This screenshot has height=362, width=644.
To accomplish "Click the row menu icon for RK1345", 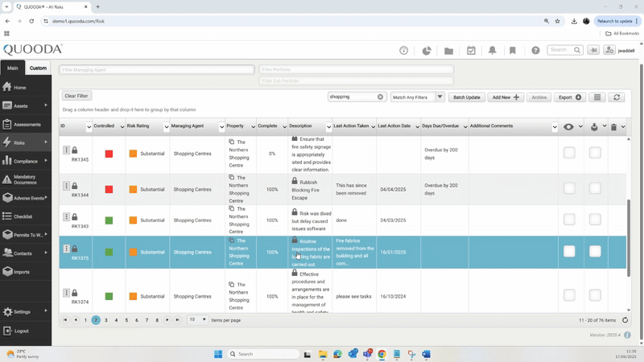I will click(x=66, y=150).
